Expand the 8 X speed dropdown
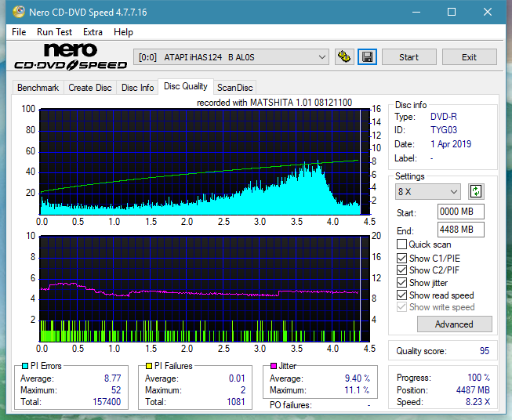The height and width of the screenshot is (420, 512). click(x=428, y=191)
